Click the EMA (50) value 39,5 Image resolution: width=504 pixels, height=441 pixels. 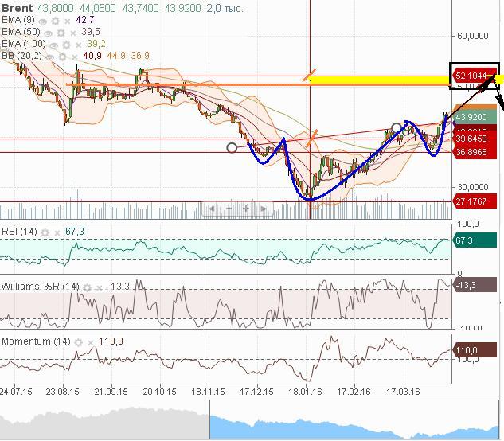point(91,32)
